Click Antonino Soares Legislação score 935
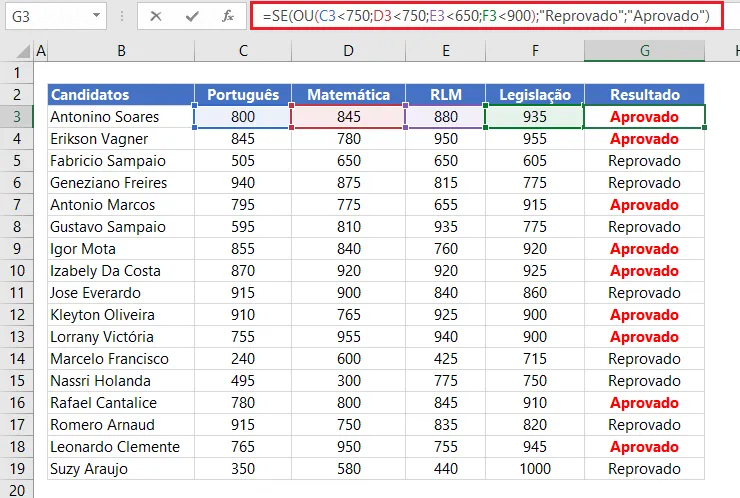 pos(535,117)
